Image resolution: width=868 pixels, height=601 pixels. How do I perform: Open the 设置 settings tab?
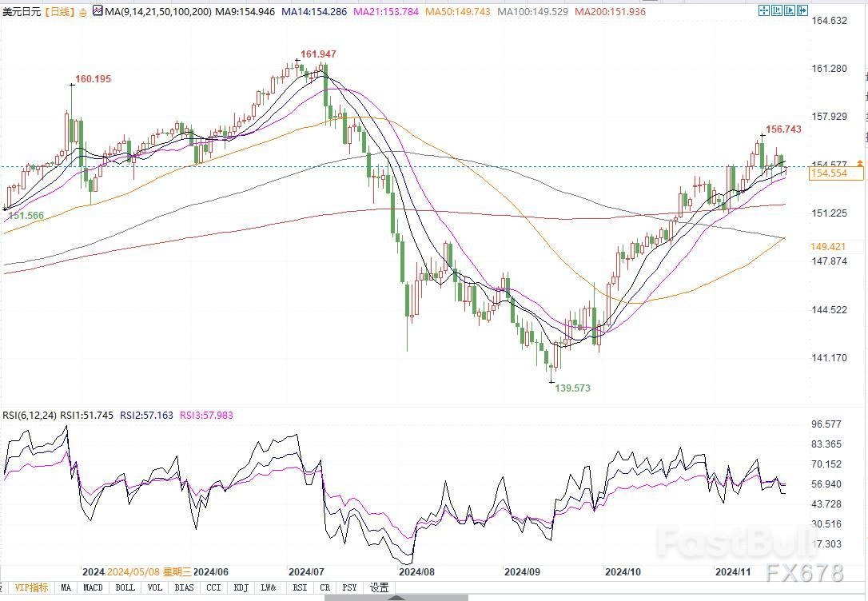pyautogui.click(x=379, y=587)
